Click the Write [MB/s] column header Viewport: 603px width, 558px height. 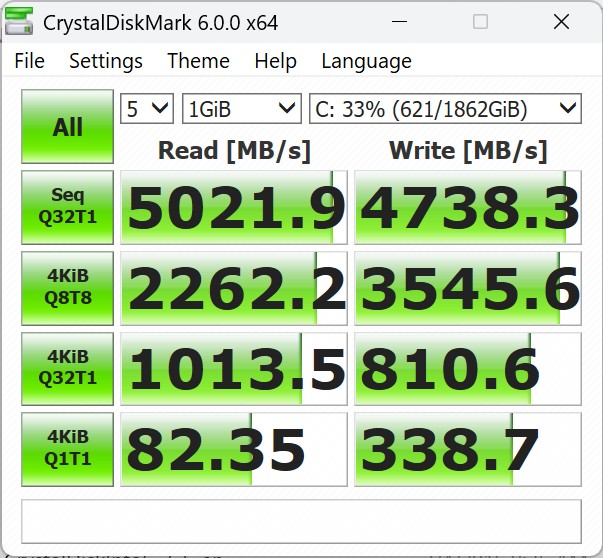pyautogui.click(x=468, y=150)
